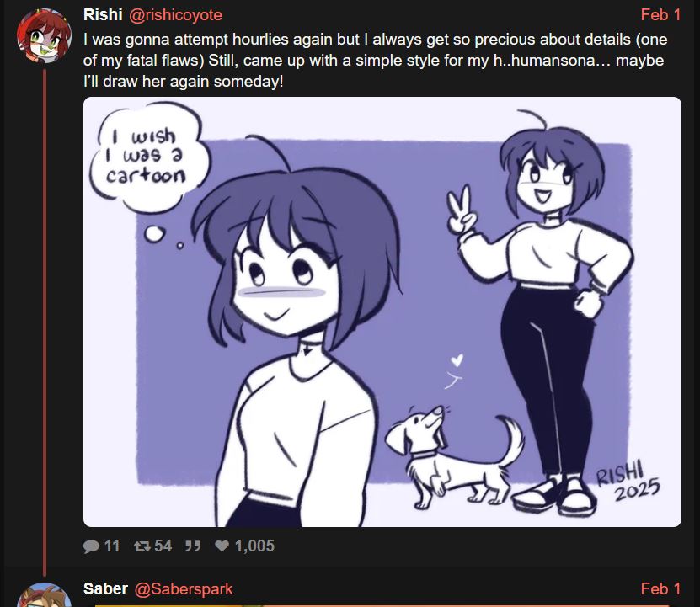Open Saber's profile avatar picture
700x607 pixels.
[x=44, y=595]
